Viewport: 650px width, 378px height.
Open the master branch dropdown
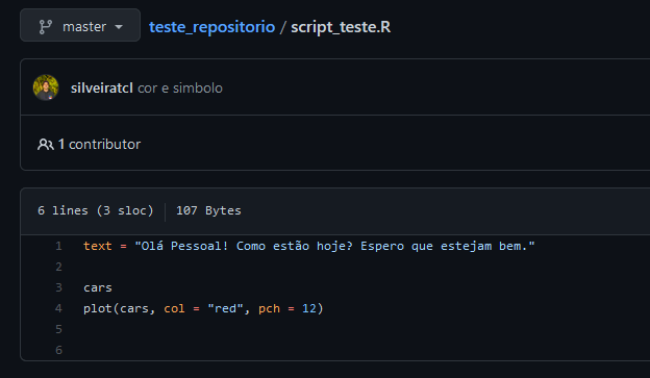(80, 25)
